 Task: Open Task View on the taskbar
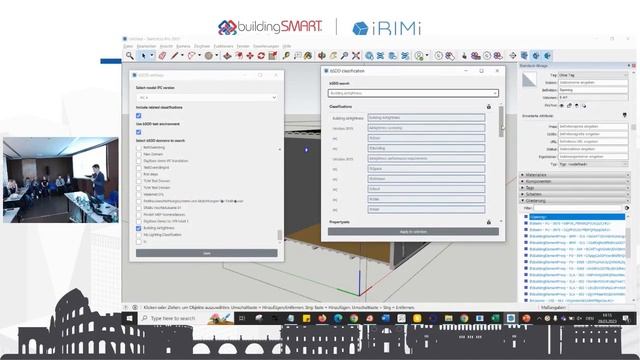[x=242, y=318]
